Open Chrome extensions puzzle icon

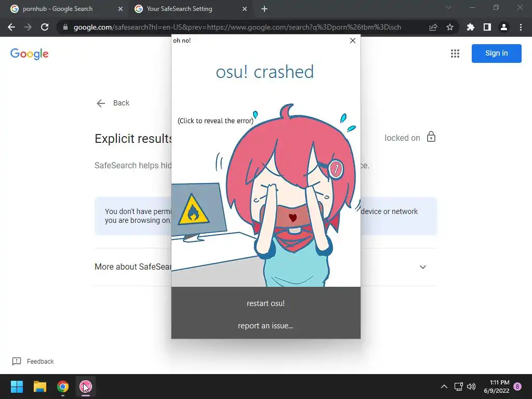pos(470,27)
